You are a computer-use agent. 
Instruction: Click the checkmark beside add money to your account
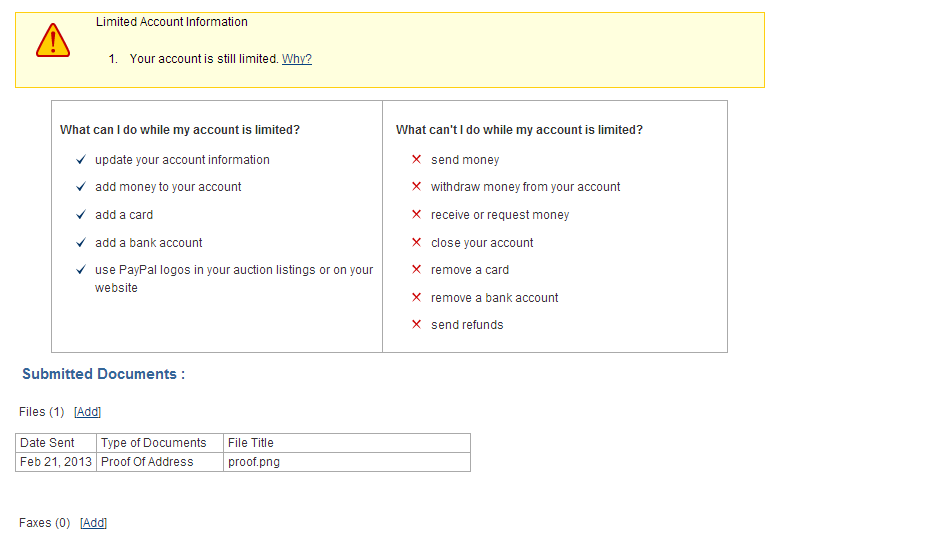click(81, 187)
